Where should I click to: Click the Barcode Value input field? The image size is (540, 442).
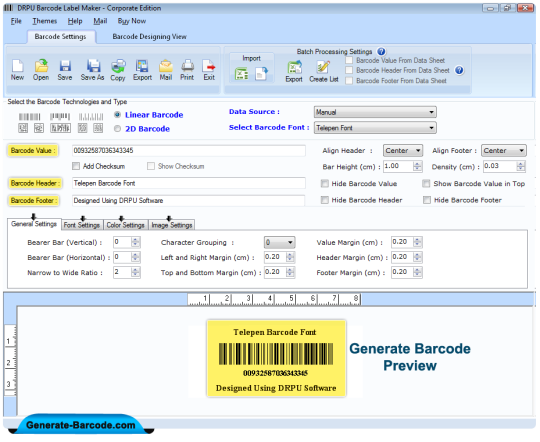coord(188,151)
